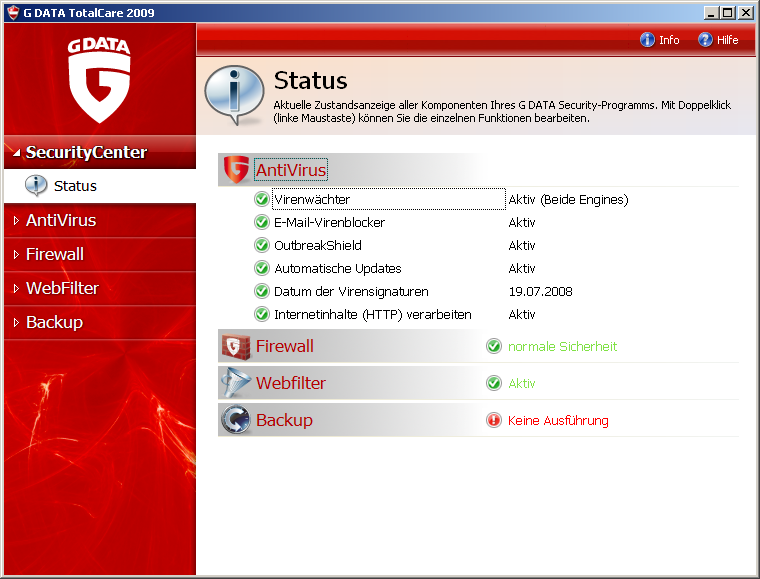Viewport: 760px width, 579px height.
Task: Select Status item in sidebar
Action: coord(100,186)
